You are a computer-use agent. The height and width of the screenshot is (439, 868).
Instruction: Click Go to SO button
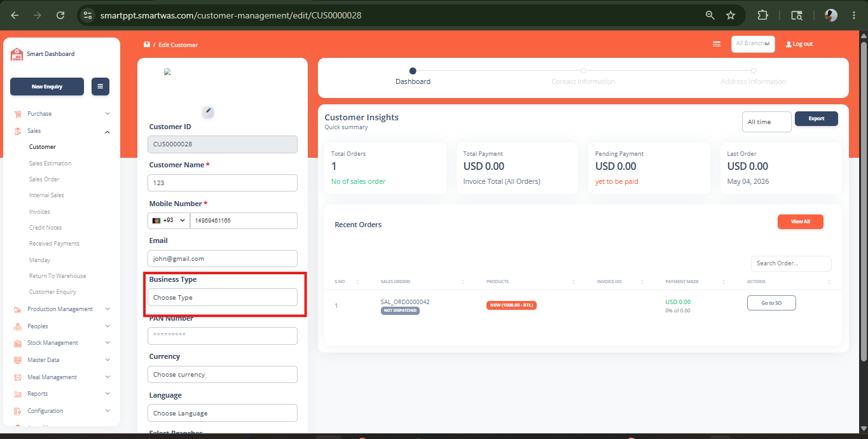pyautogui.click(x=771, y=303)
